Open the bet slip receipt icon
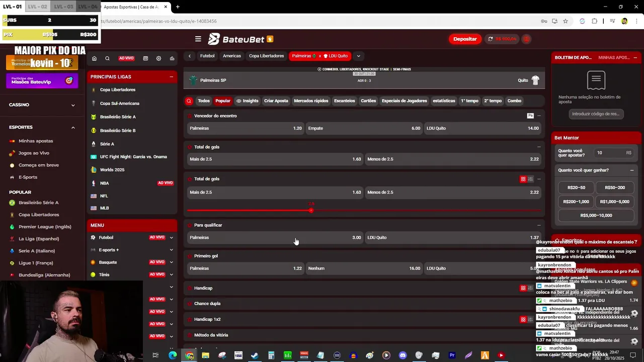Image resolution: width=644 pixels, height=362 pixels. [596, 80]
